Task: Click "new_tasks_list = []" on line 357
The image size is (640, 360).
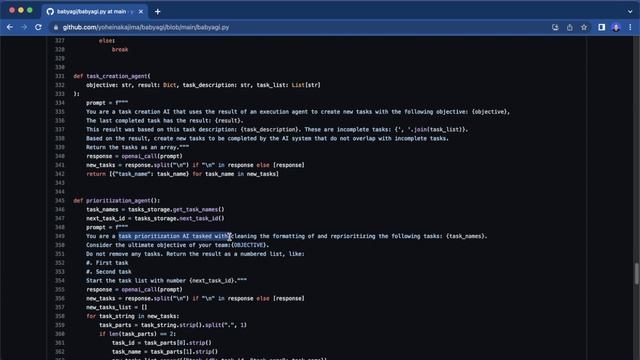Action: (x=116, y=307)
